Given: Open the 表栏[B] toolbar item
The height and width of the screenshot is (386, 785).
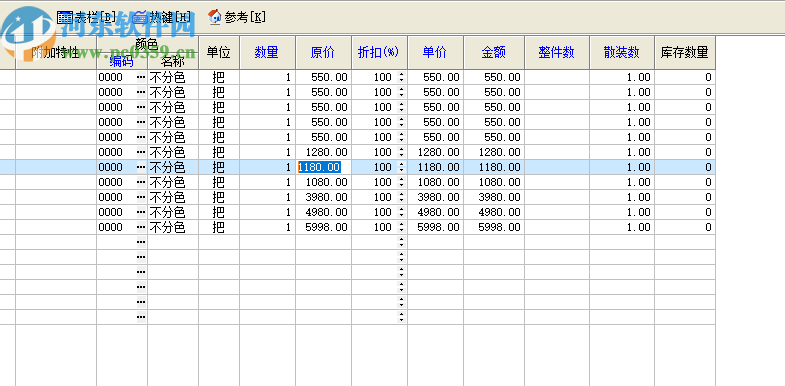Looking at the screenshot, I should [x=86, y=18].
